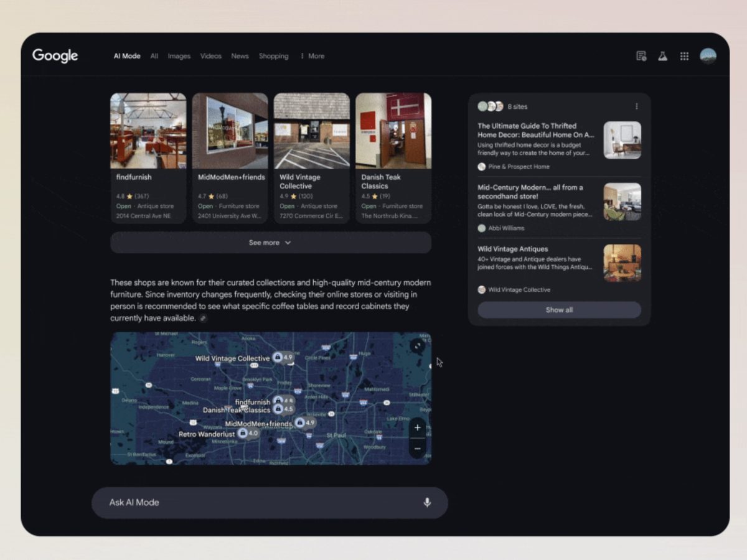Image resolution: width=747 pixels, height=560 pixels.
Task: Click the 7270 Commerce Cir address
Action: [311, 217]
